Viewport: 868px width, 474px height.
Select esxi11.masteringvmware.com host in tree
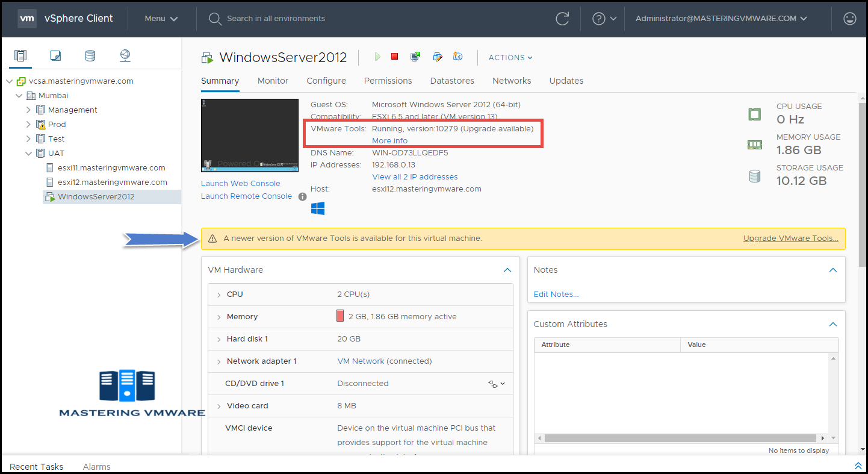[111, 168]
